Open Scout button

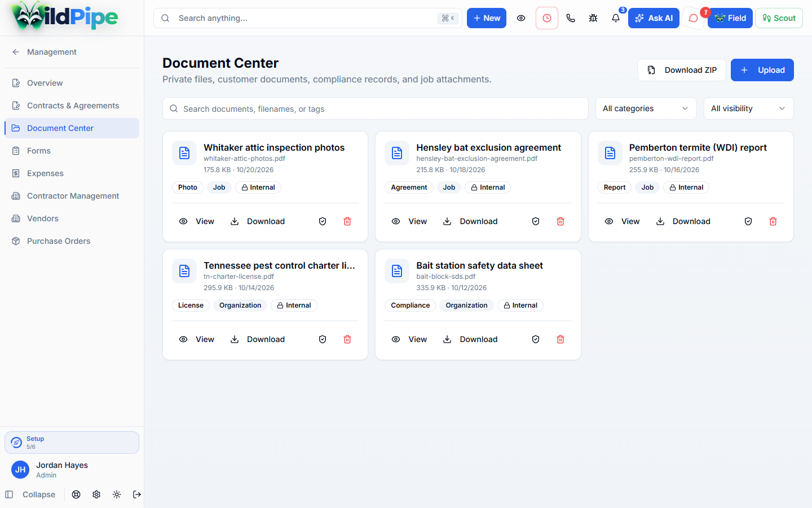tap(779, 18)
